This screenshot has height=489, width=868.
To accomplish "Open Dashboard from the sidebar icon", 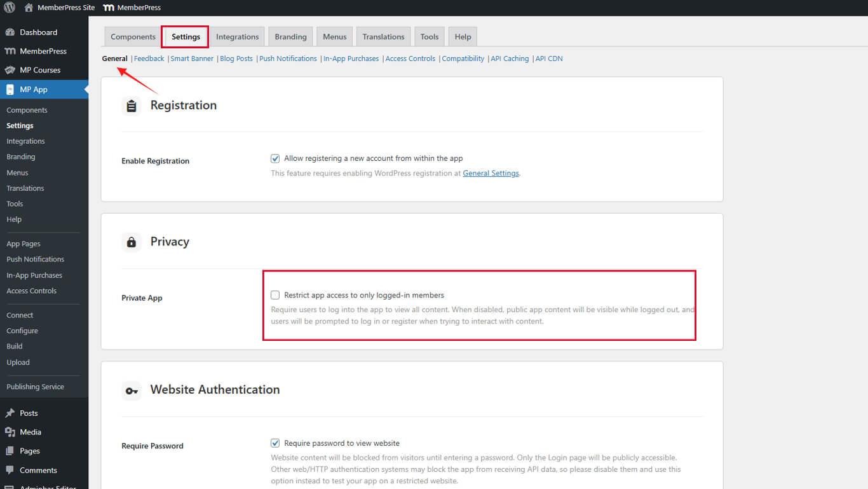I will pos(10,32).
